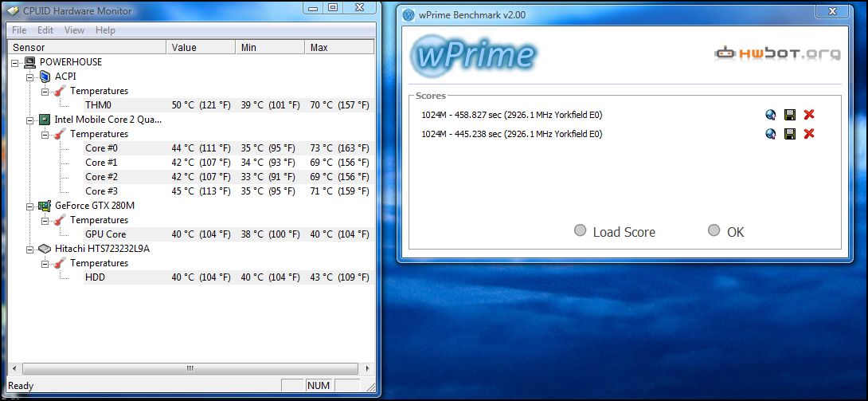Click THM0 max value 70 °C
The height and width of the screenshot is (401, 868).
pos(339,105)
